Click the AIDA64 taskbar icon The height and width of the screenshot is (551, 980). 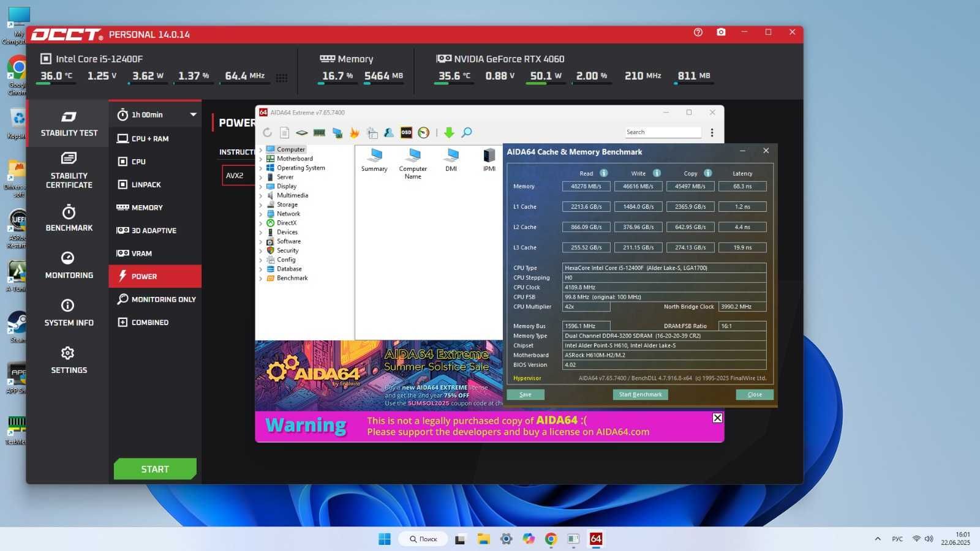coord(596,539)
